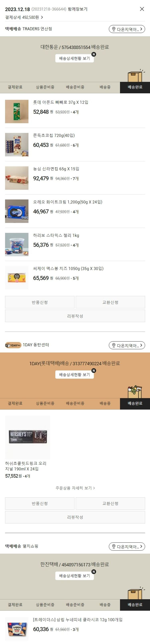Close the order detail page with X
Screen dimensions: 150x644
[x=142, y=9]
